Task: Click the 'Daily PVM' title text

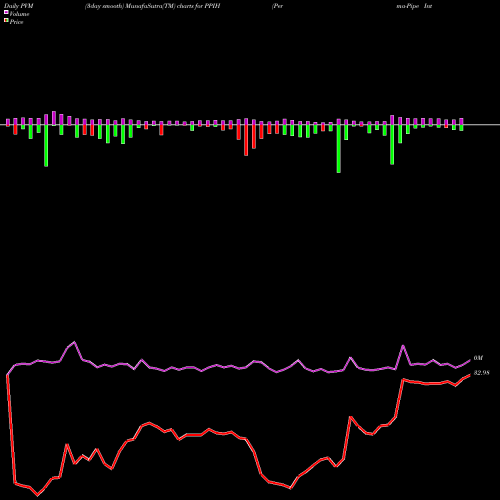Action: point(19,6)
